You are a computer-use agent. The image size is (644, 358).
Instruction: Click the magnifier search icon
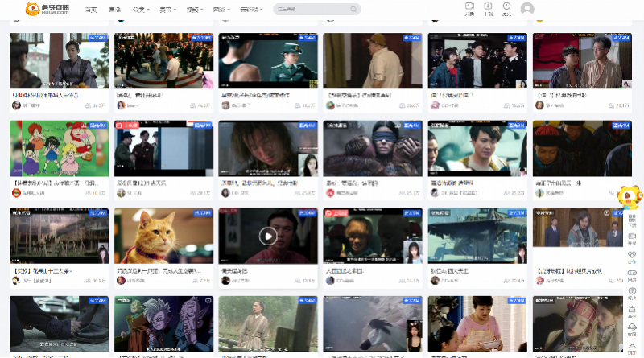click(x=353, y=9)
